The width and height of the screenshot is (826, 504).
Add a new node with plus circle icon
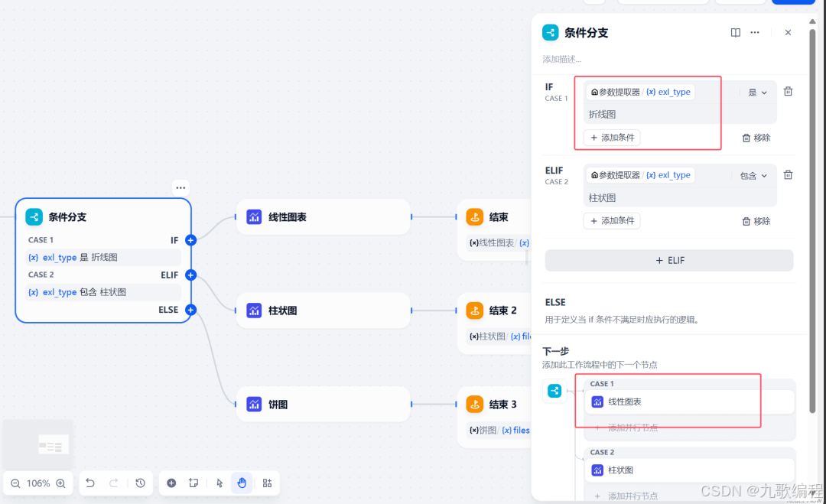[171, 483]
